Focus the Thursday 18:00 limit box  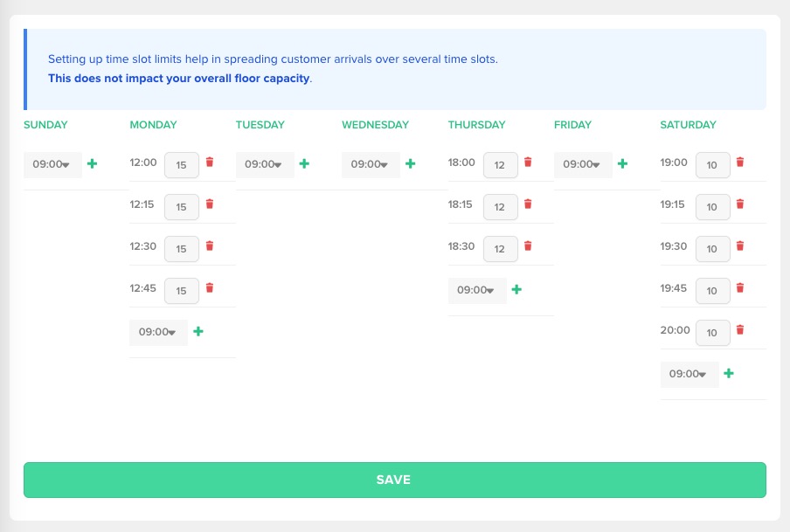pyautogui.click(x=500, y=165)
